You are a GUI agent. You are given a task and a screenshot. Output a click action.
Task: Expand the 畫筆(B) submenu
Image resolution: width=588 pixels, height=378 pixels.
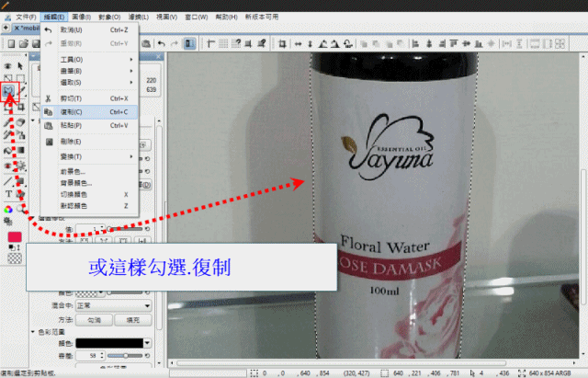(90, 71)
